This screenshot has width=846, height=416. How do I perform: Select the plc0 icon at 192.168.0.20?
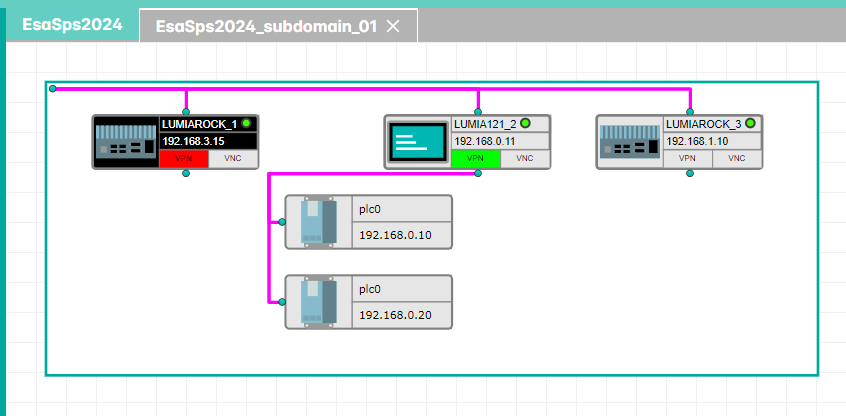point(320,302)
